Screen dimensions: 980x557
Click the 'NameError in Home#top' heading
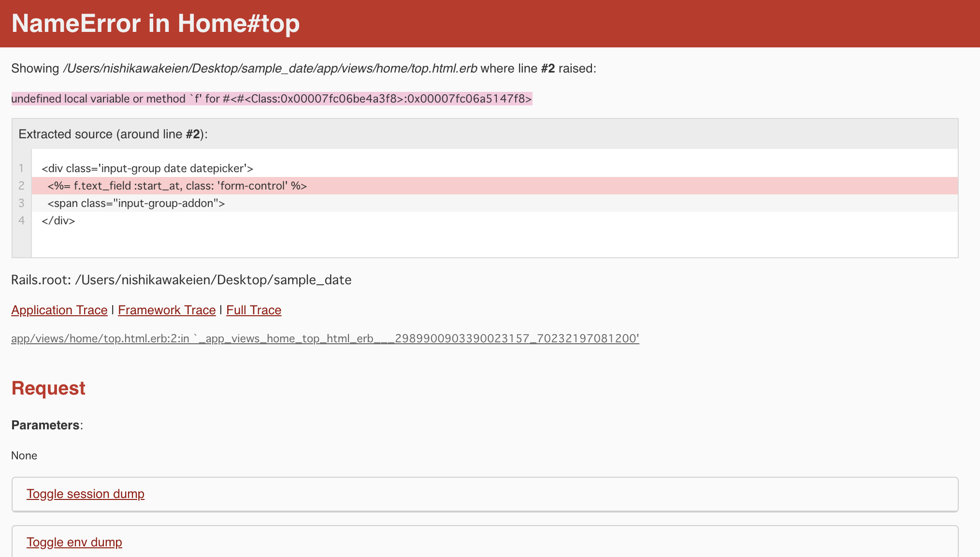pyautogui.click(x=156, y=23)
